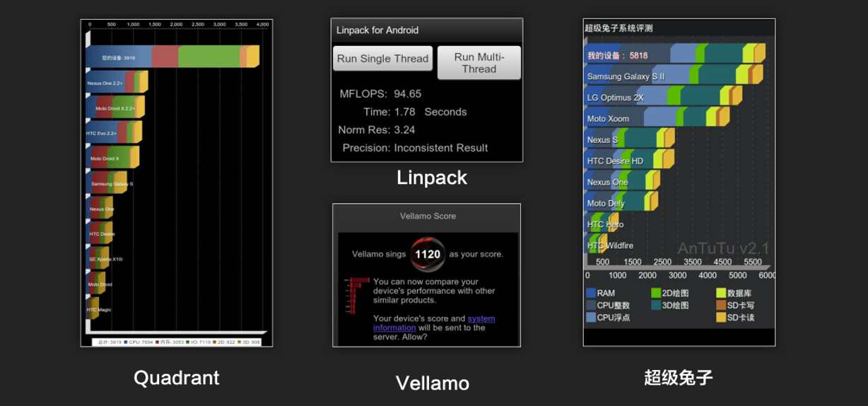The image size is (868, 406).
Task: Click the 数据库 yellow-green legend swatch
Action: click(721, 293)
